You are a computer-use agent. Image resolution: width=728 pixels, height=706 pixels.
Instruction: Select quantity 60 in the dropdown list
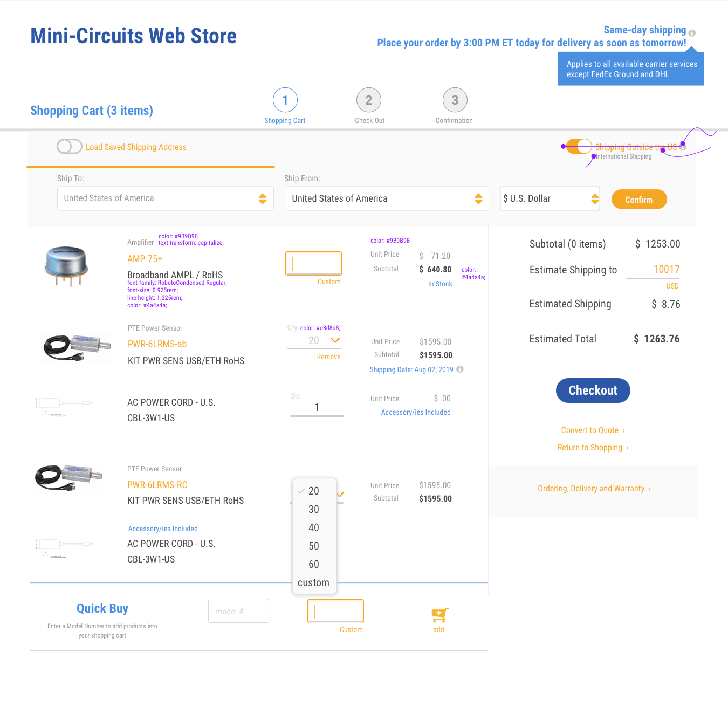[314, 564]
